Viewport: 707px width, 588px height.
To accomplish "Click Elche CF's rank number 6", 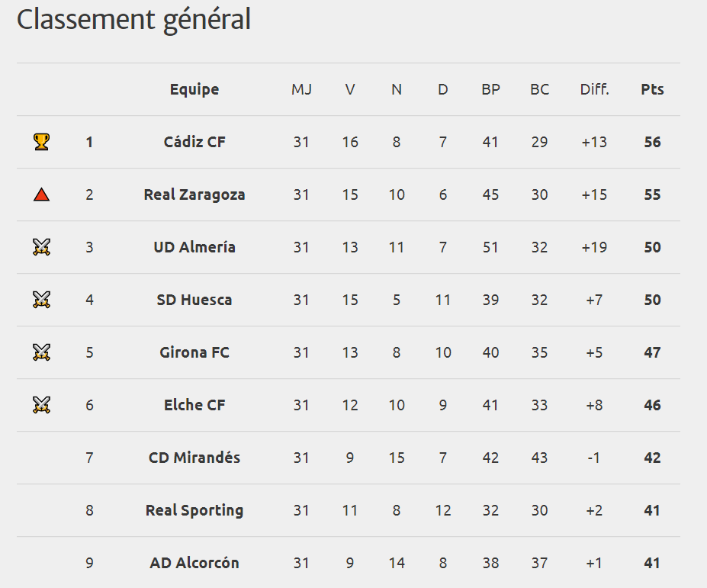I will coord(89,405).
